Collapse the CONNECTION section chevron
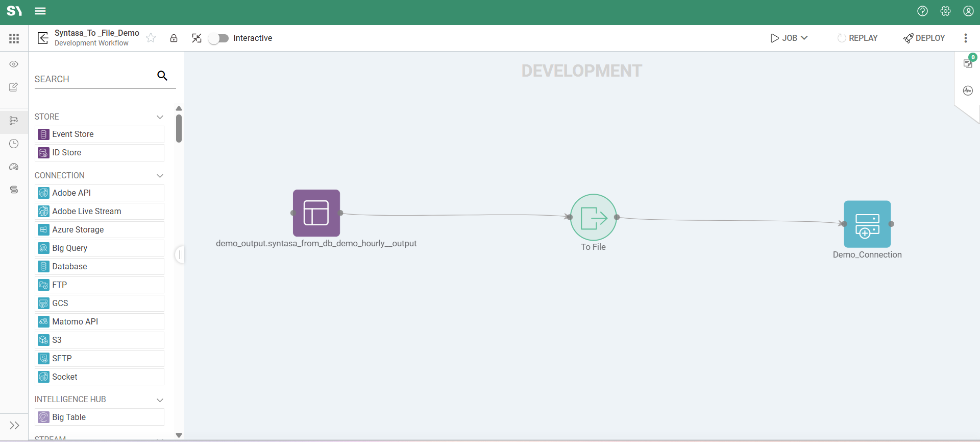The image size is (980, 442). pos(160,176)
